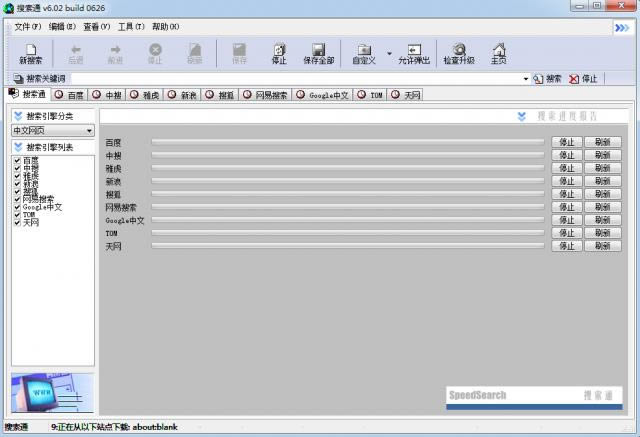The width and height of the screenshot is (640, 437).
Task: Click the TOM progress bar
Action: 348,233
